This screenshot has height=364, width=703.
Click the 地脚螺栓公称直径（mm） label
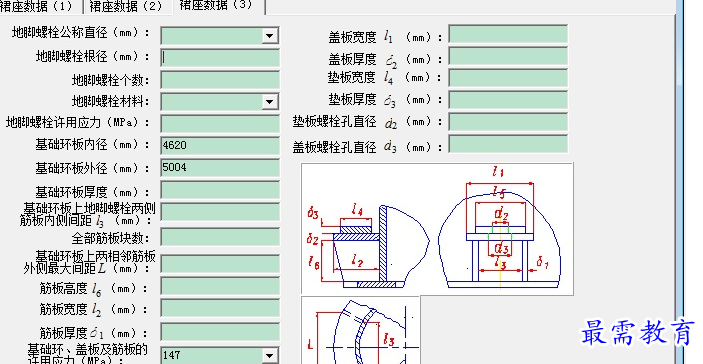point(81,32)
